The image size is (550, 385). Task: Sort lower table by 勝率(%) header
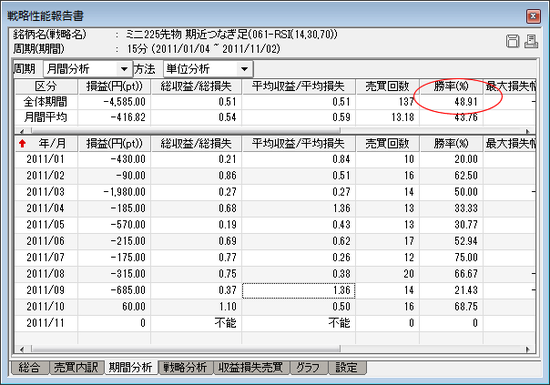451,143
